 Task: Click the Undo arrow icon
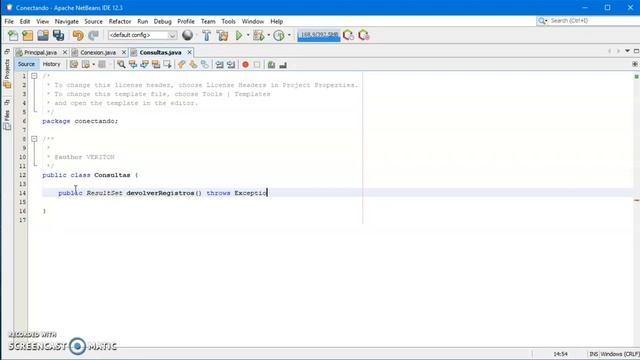pos(78,36)
